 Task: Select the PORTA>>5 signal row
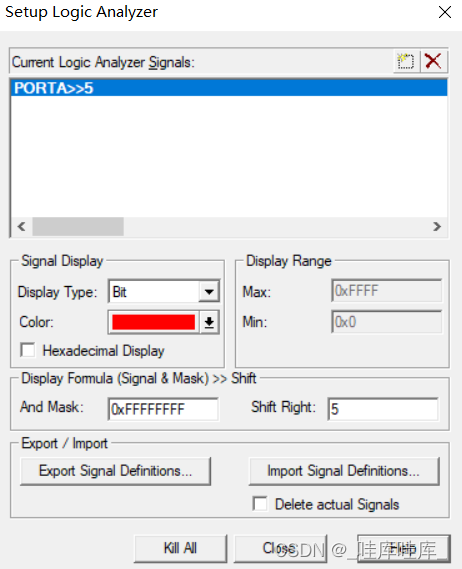[x=229, y=88]
